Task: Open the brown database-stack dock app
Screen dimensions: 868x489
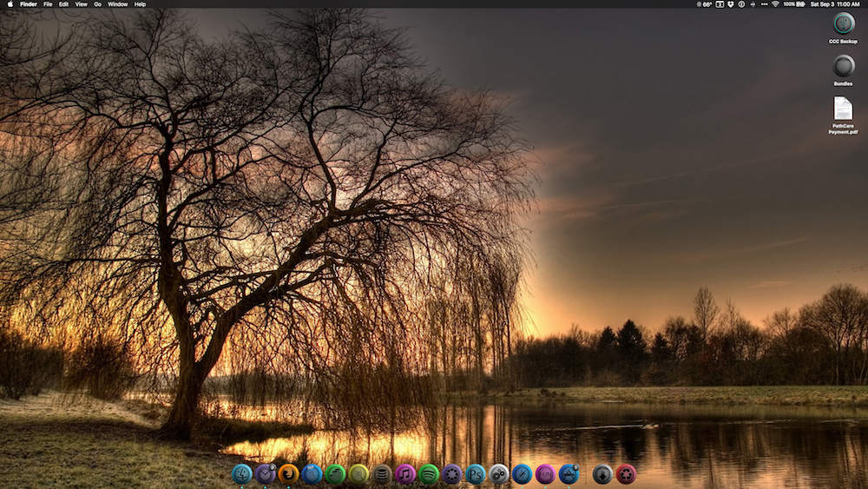Action: pyautogui.click(x=381, y=474)
